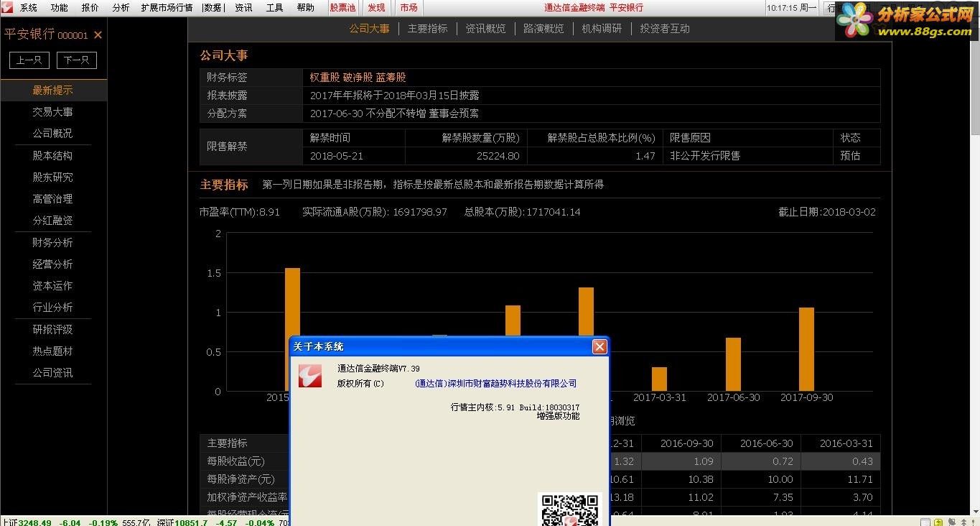The height and width of the screenshot is (526, 980).
Task: Close the 关于本系统 dialog
Action: pyautogui.click(x=599, y=347)
